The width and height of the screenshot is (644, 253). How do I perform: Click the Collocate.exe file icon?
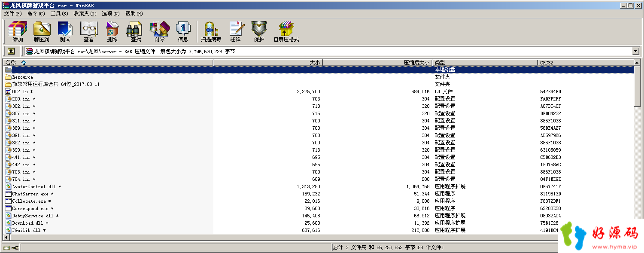[x=8, y=201]
